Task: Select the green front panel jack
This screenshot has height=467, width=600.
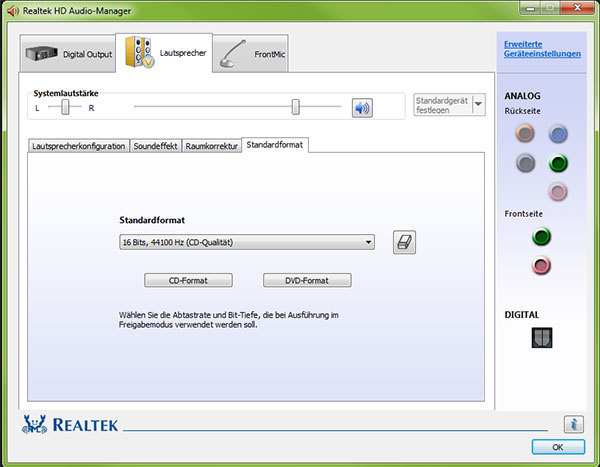Action: 541,236
